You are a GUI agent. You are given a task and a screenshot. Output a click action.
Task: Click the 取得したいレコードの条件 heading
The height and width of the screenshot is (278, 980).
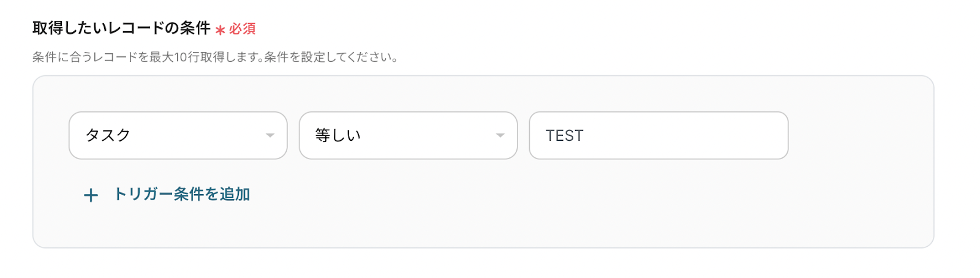(121, 28)
